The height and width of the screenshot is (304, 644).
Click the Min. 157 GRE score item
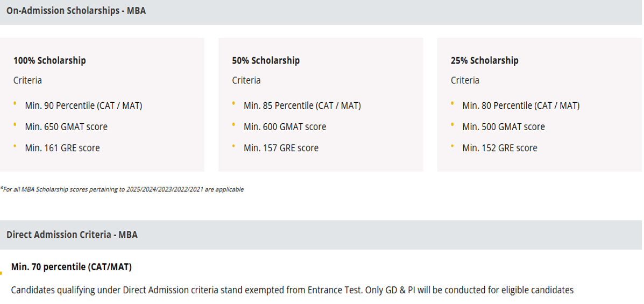pyautogui.click(x=281, y=148)
